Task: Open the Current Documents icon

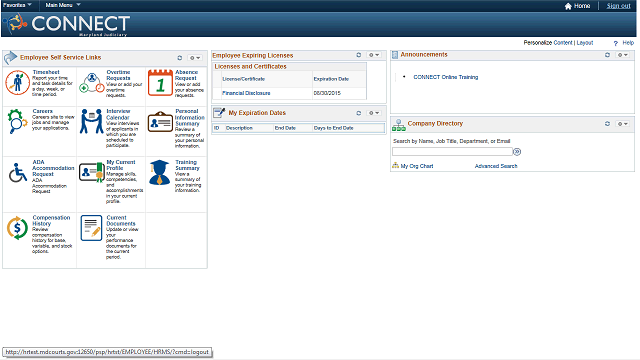Action: point(91,228)
